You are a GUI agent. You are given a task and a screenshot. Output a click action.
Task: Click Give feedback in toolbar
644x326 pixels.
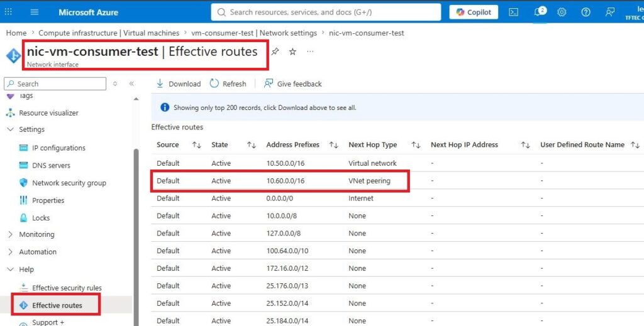point(293,84)
